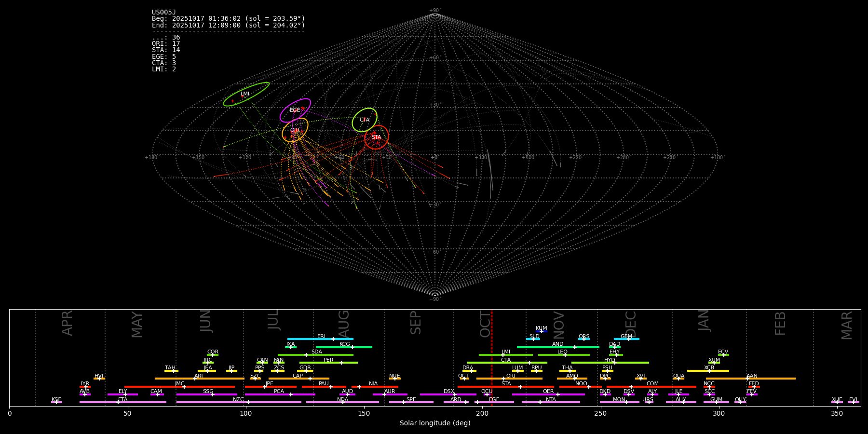Click the OCT month label in timeline

485,324
